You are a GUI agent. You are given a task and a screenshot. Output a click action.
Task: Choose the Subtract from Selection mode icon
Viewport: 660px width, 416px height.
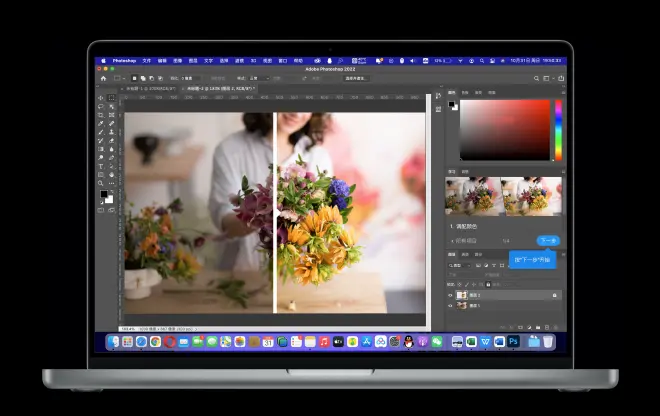[x=152, y=78]
